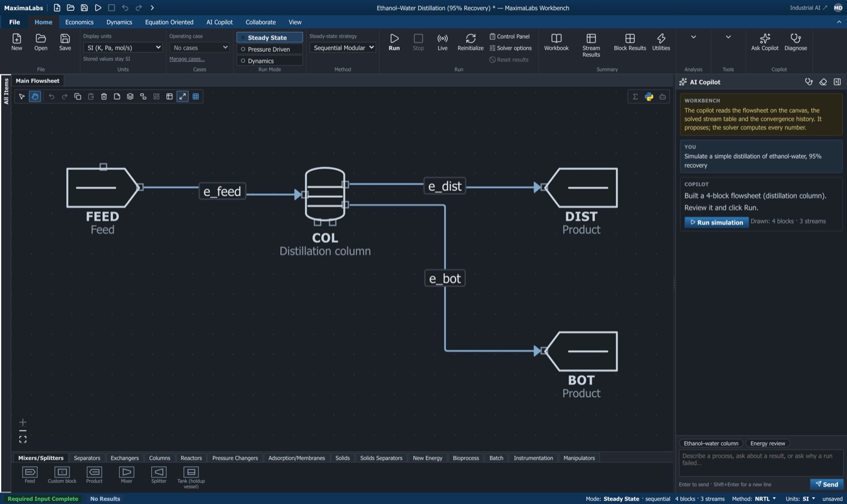Activate the pan hand tool
847x504 pixels.
point(35,97)
